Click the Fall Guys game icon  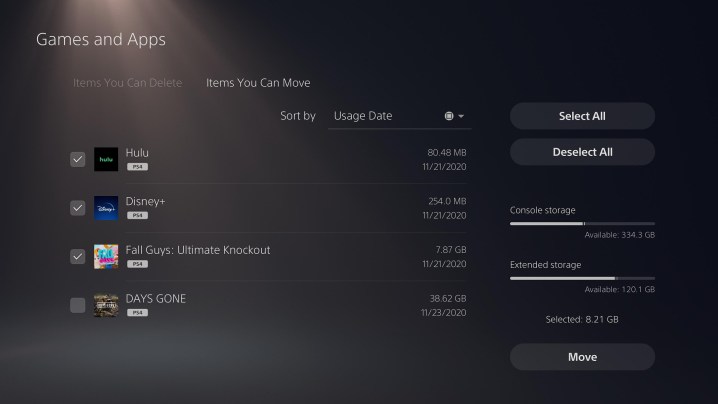pos(106,256)
